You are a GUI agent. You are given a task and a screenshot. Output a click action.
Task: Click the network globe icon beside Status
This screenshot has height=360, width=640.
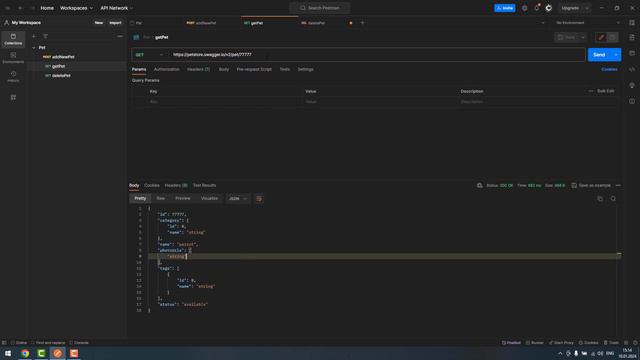(x=480, y=185)
